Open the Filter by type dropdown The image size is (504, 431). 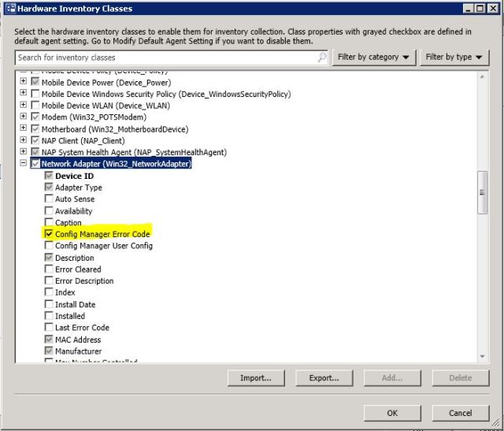pyautogui.click(x=454, y=58)
